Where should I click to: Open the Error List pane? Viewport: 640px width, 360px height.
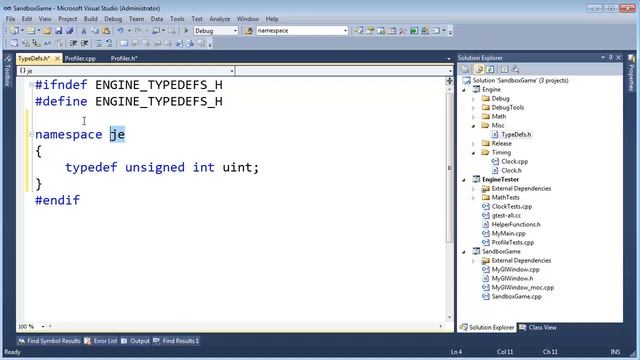pyautogui.click(x=100, y=341)
